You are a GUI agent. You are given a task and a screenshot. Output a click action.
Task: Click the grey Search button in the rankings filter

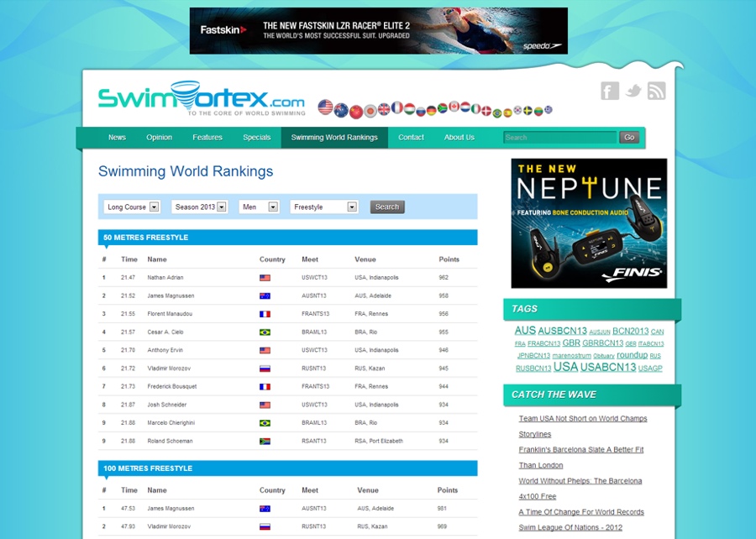tap(387, 207)
